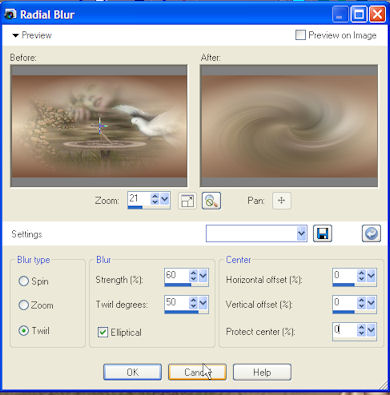Collapse the Preview section triangle
The image size is (390, 395).
coord(15,35)
